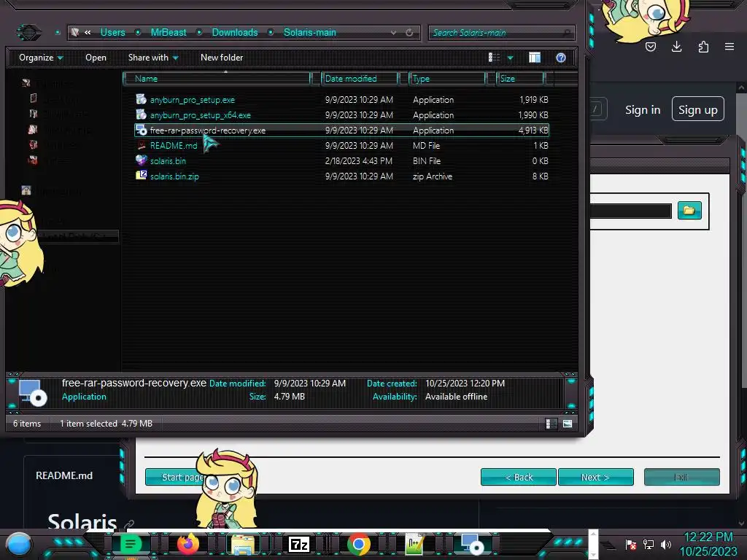Go to Users in the breadcrumb
This screenshot has height=560, width=747.
(x=112, y=32)
